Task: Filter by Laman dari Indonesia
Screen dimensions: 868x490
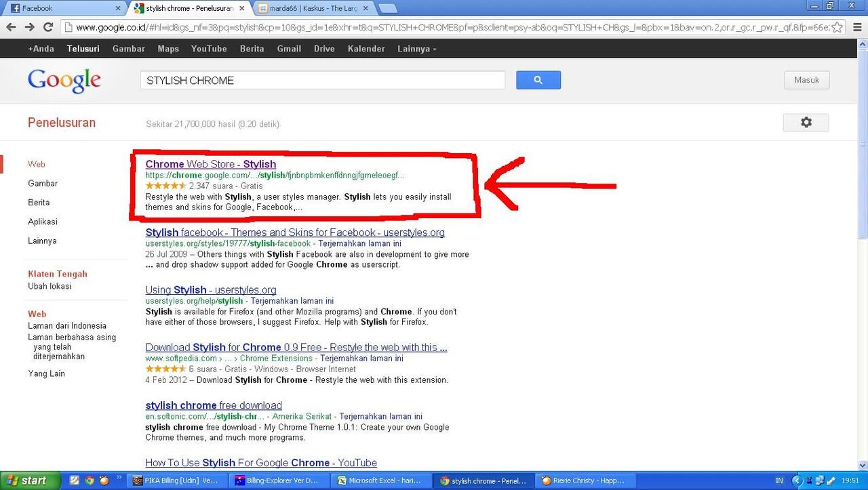Action: (67, 326)
